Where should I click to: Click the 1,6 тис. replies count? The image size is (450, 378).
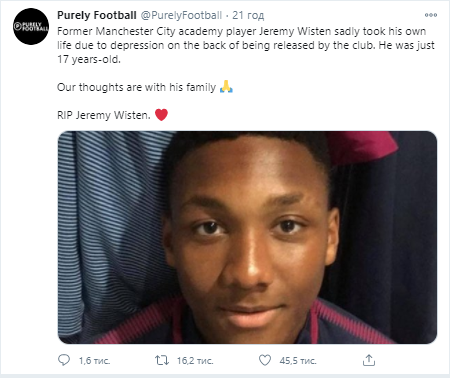click(94, 361)
